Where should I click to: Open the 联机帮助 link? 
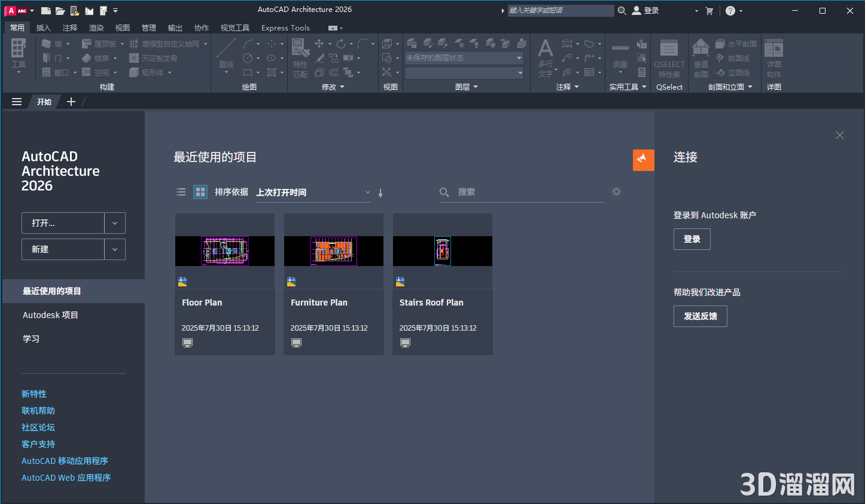38,411
